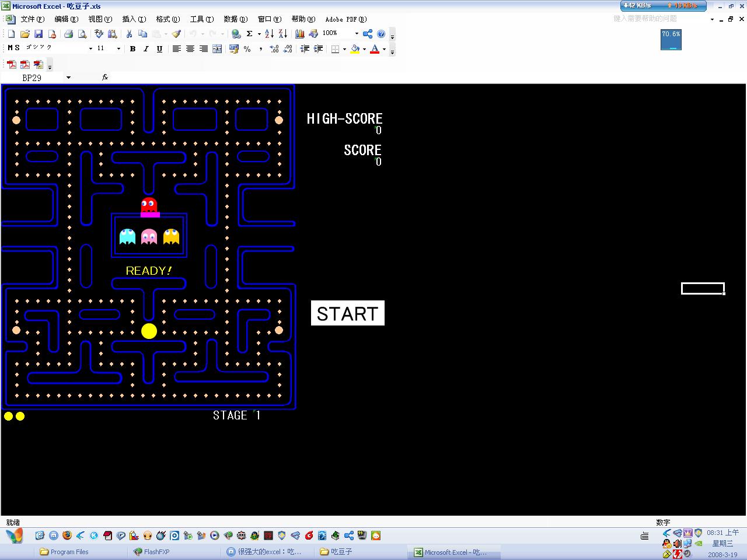The image size is (747, 560).
Task: Switch to the FlashFXP taskbar button
Action: (175, 552)
